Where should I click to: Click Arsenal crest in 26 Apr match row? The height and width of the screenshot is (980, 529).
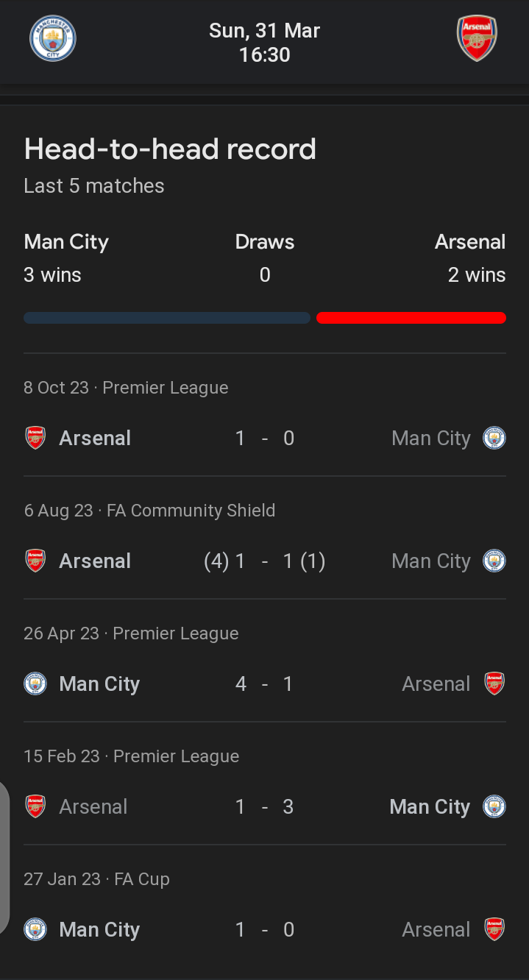coord(494,684)
